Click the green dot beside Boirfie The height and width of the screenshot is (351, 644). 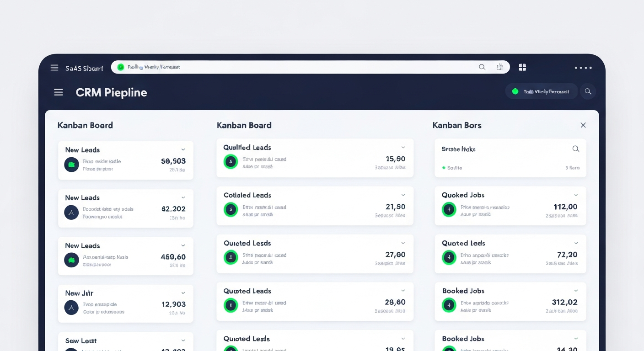click(x=444, y=168)
